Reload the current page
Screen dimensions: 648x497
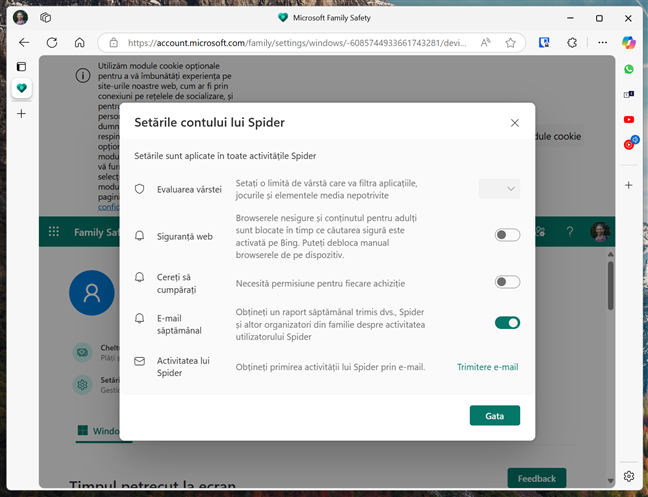point(52,43)
